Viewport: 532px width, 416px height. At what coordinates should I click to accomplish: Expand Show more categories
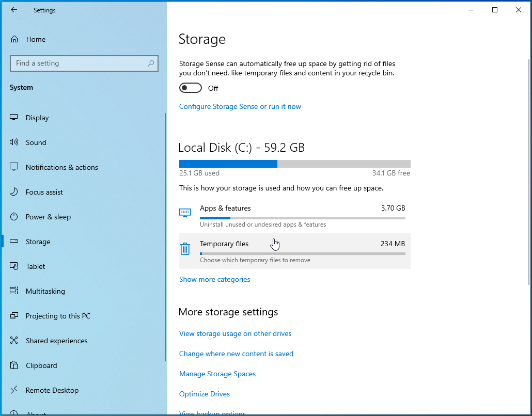click(214, 279)
